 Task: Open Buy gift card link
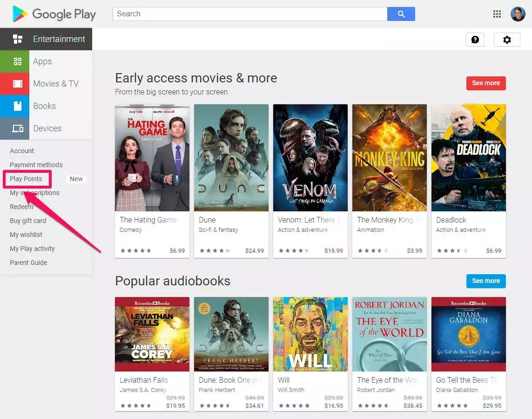tap(28, 221)
